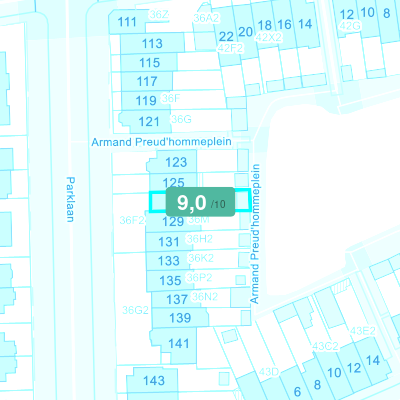Click parcel label 36M
Screen dimensions: 400x400
(199, 220)
